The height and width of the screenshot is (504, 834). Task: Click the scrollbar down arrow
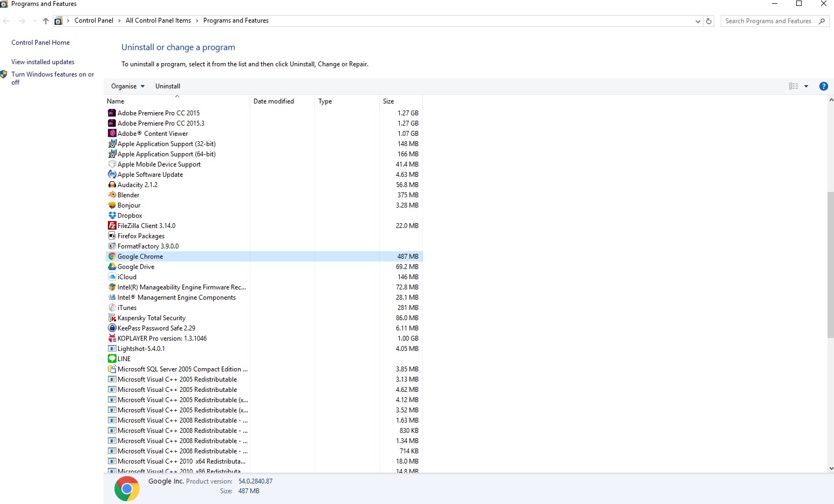pos(830,468)
